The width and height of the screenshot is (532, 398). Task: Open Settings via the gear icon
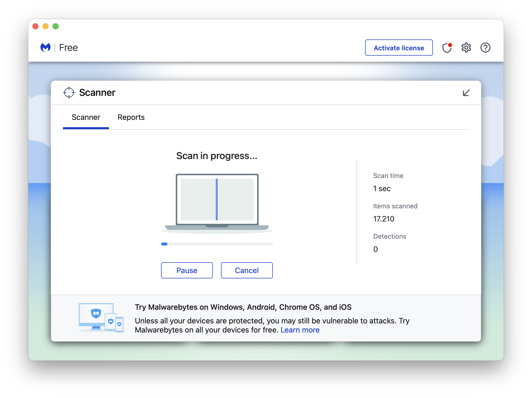[x=467, y=48]
